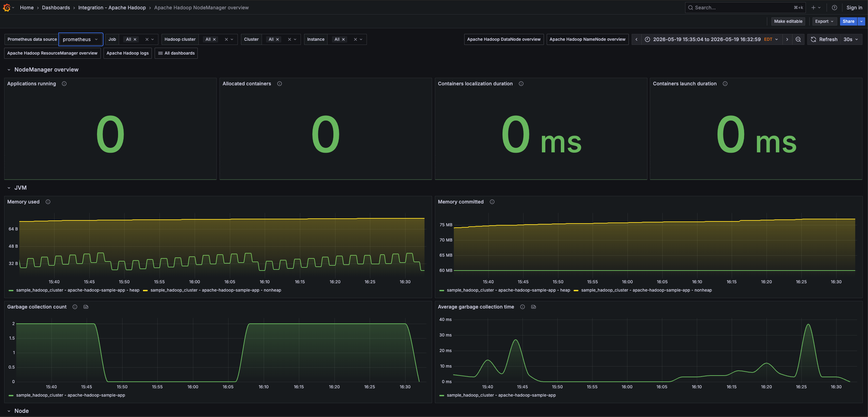Show info for Containers launch duration

pyautogui.click(x=725, y=84)
